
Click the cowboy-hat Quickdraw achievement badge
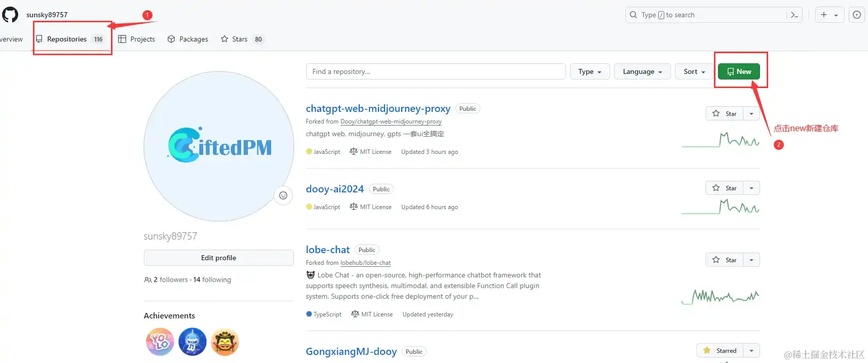point(225,342)
